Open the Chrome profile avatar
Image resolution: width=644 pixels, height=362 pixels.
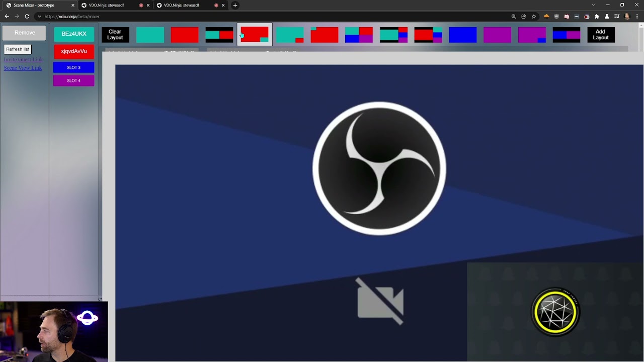[x=627, y=17]
